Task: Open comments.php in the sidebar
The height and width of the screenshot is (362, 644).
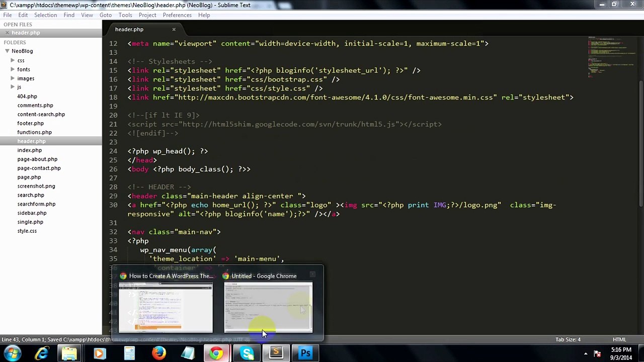Action: pyautogui.click(x=35, y=106)
